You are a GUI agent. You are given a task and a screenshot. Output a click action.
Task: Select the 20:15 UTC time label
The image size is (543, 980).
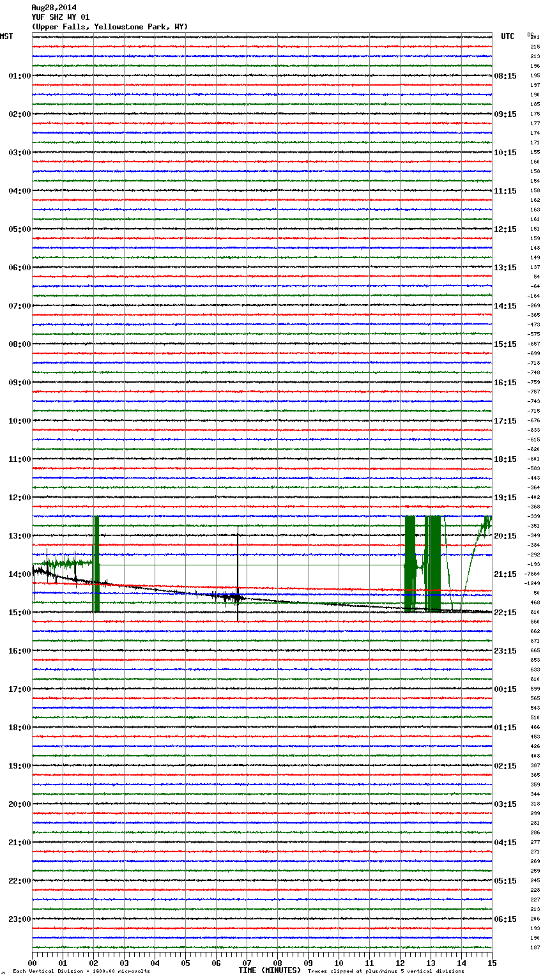[x=505, y=536]
